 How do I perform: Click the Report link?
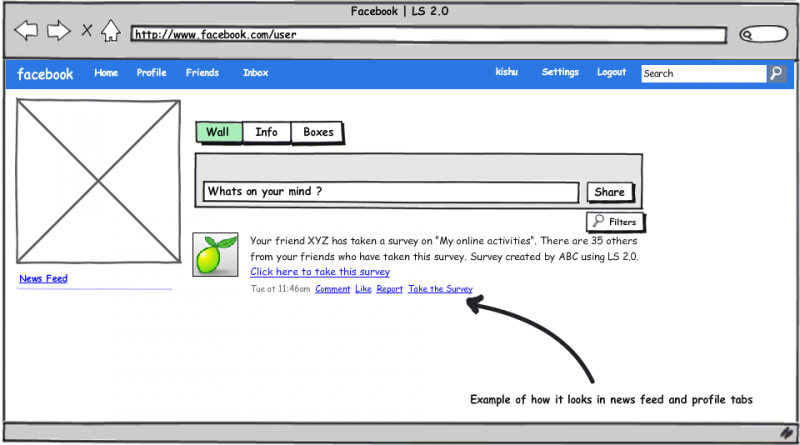[390, 289]
